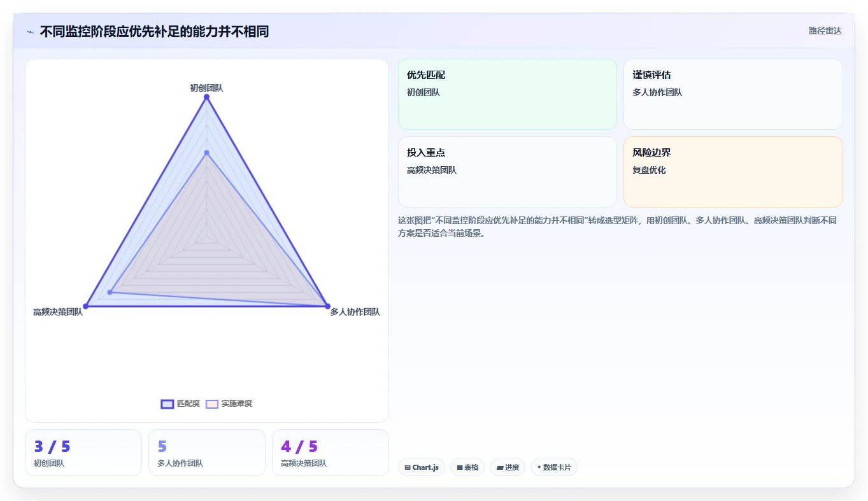Screen dimensions: 868x501
Task: Click the 高频决策团队 radar axis label
Action: point(58,312)
